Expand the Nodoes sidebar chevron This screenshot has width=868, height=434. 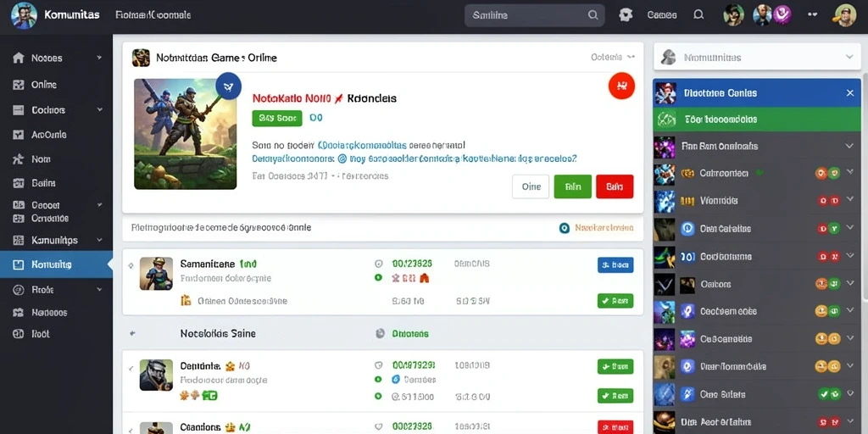(99, 58)
